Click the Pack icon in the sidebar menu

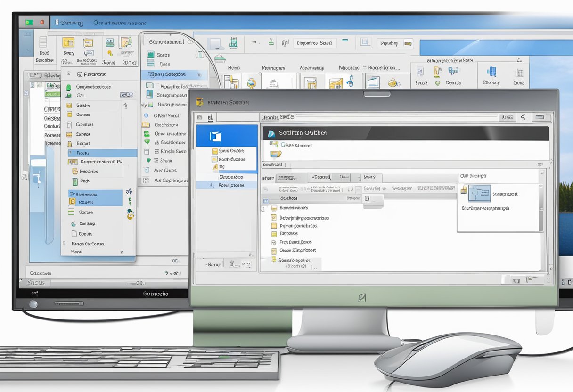point(75,180)
